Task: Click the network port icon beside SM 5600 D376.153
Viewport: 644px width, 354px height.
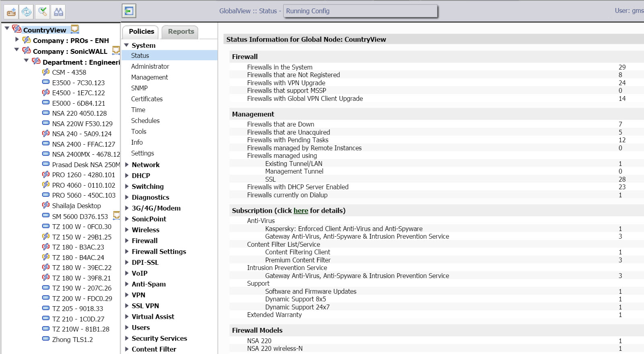Action: coord(117,215)
